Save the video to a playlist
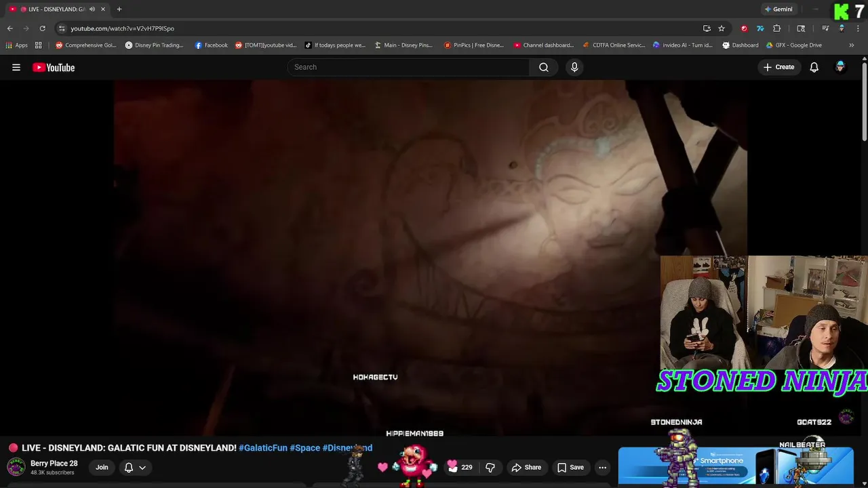868x488 pixels. coord(570,467)
